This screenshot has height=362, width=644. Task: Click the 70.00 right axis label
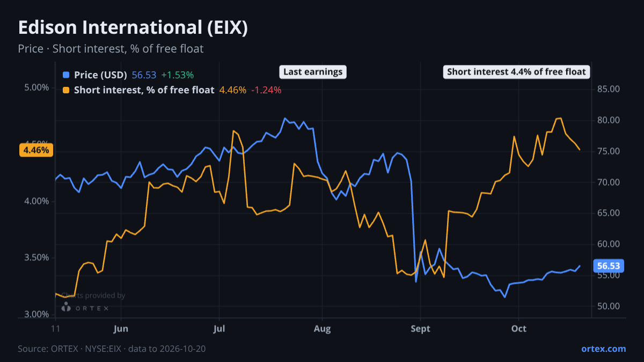pyautogui.click(x=609, y=182)
